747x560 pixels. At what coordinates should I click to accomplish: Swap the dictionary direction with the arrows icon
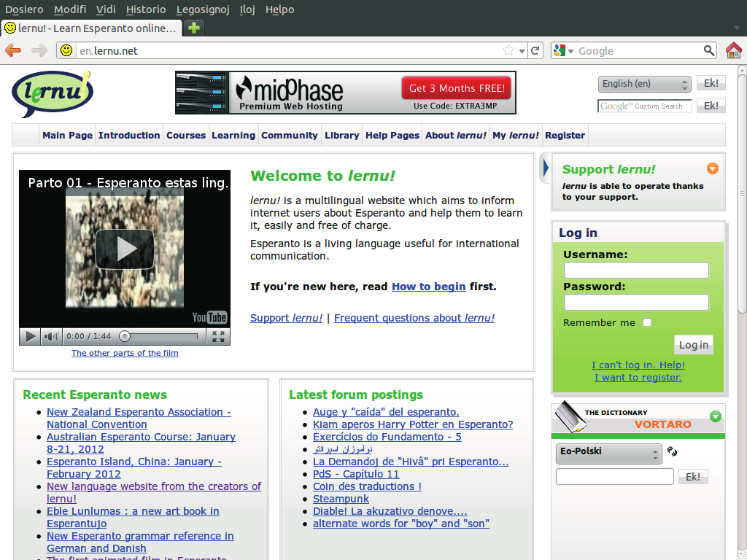pos(672,451)
